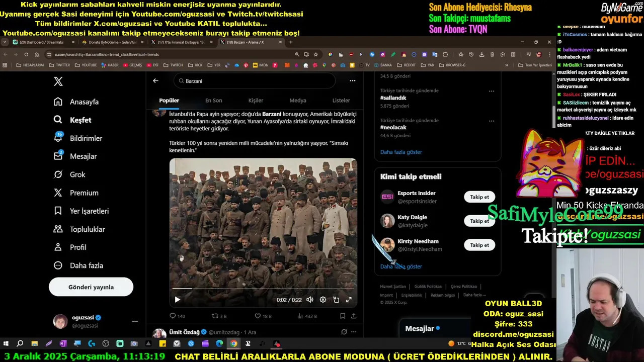
Task: Open Mesajlar in the left sidebar
Action: coord(75,156)
